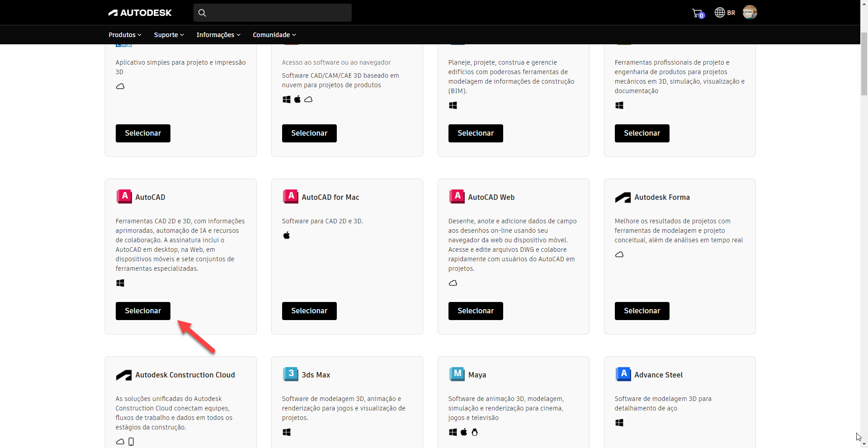
Task: Click the Apple icon under AutoCAD for Mac
Action: pos(287,235)
